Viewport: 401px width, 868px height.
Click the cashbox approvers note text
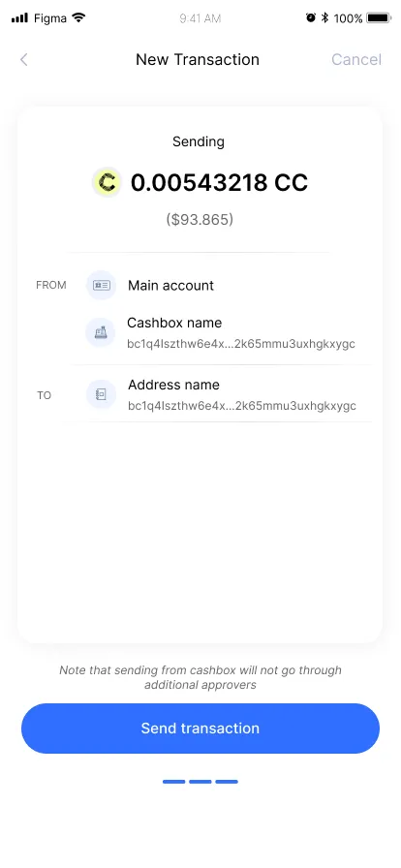(x=200, y=677)
